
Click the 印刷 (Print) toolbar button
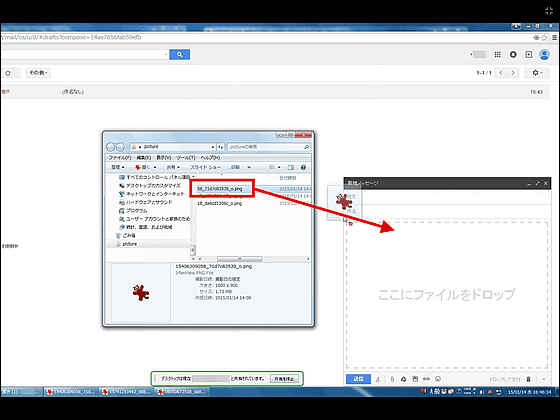235,167
